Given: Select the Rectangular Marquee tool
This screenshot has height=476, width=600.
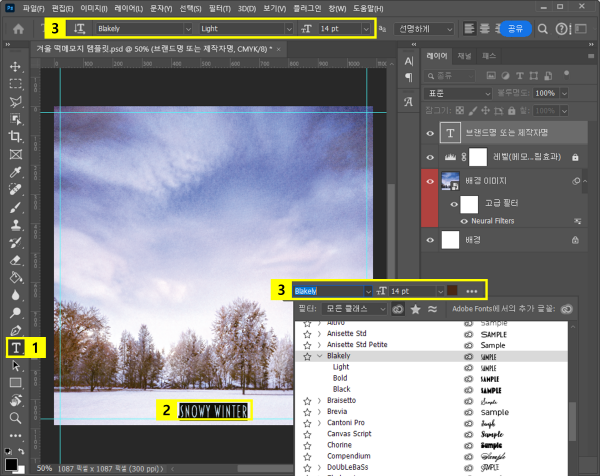Looking at the screenshot, I should [x=15, y=84].
